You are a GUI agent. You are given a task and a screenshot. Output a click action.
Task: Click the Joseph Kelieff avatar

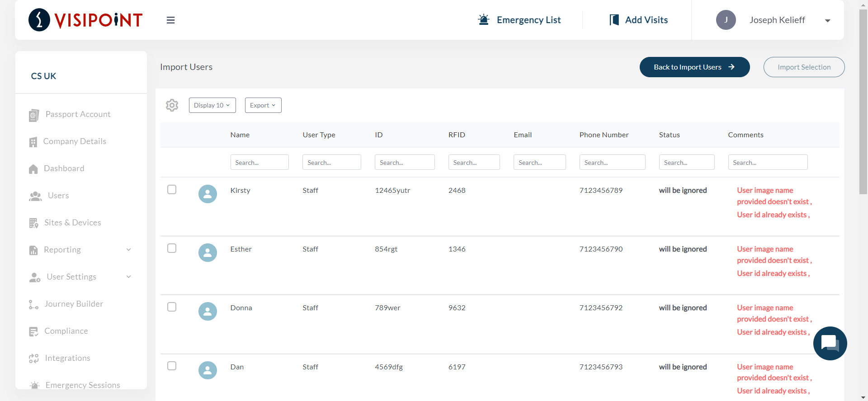pos(726,20)
